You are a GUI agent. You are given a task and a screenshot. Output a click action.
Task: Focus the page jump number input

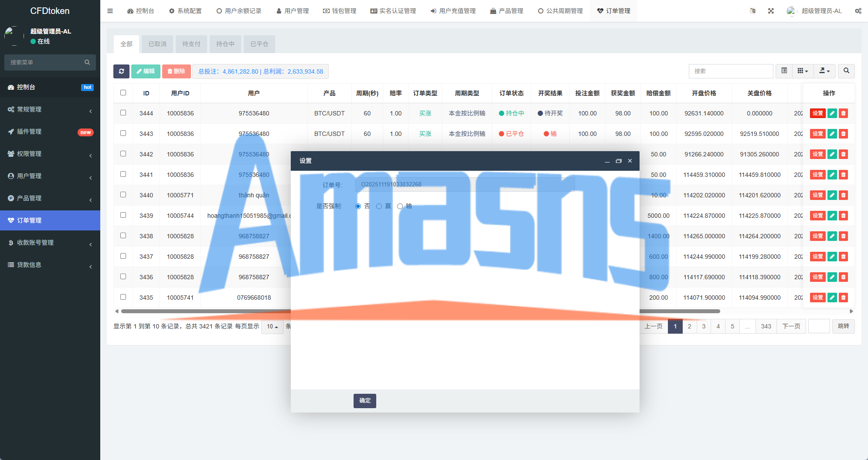(x=819, y=326)
